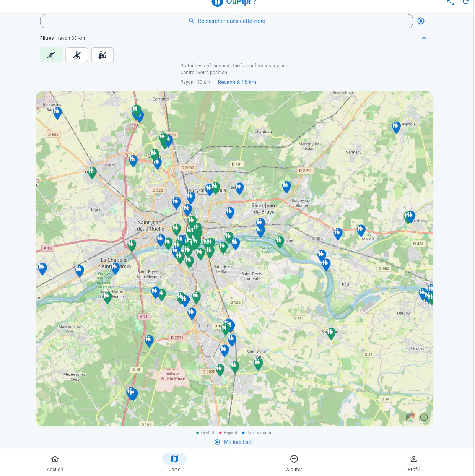This screenshot has width=475, height=476.
Task: Click the 'Centre : votre position' text
Action: [x=204, y=73]
